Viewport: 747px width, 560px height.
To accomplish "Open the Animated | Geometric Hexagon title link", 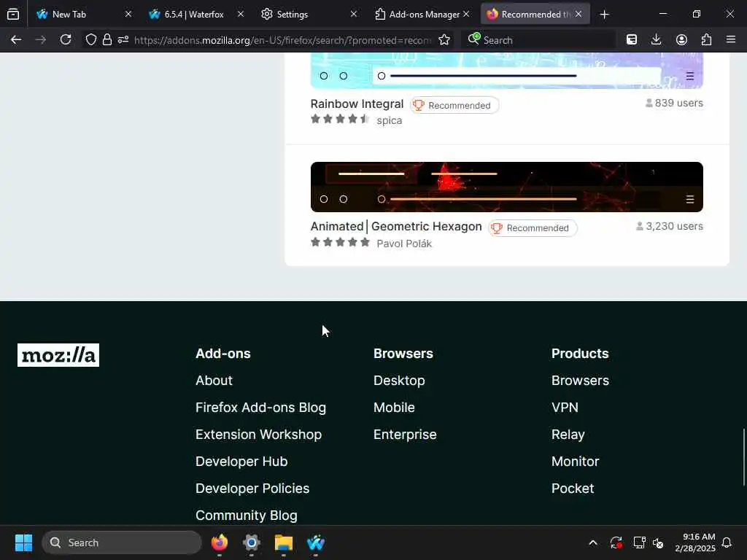I will (x=396, y=226).
